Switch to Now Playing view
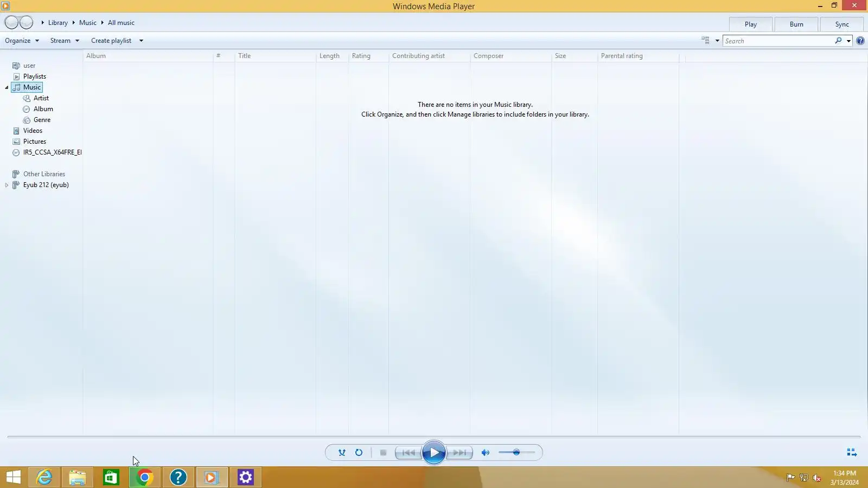This screenshot has width=868, height=488. point(852,452)
